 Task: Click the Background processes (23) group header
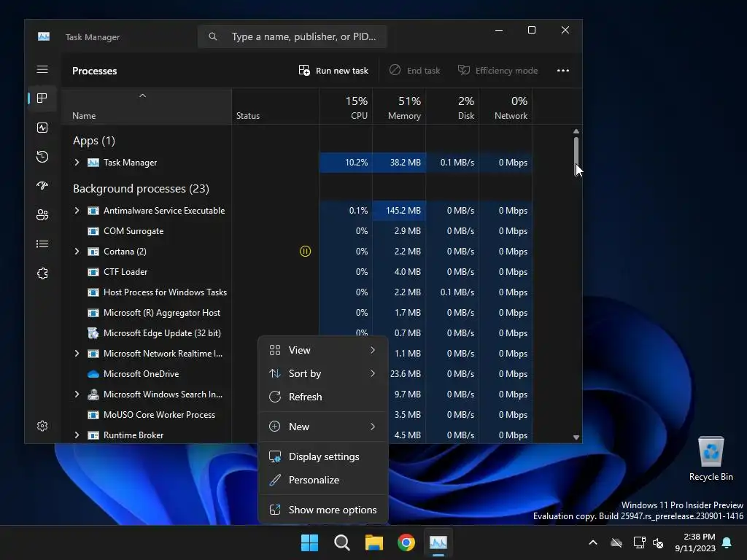point(141,189)
